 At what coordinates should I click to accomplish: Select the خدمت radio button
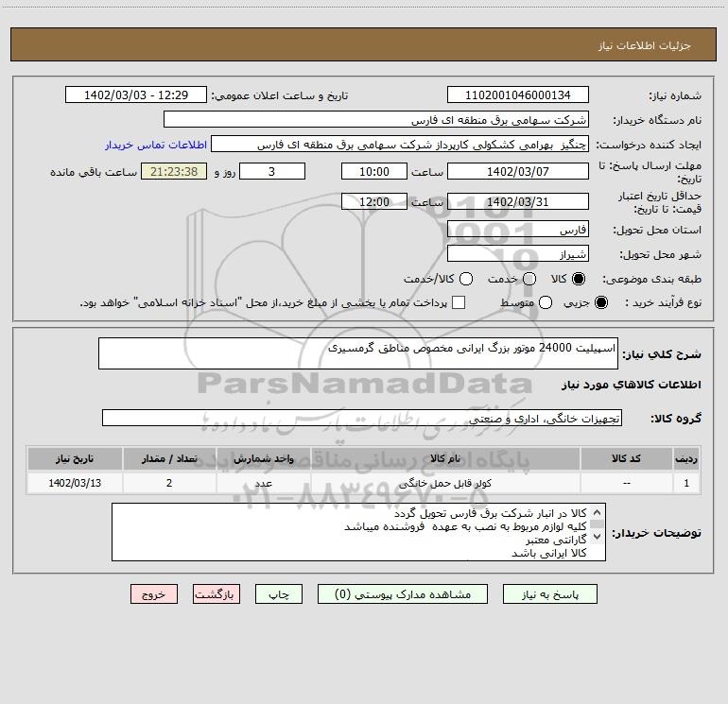[529, 279]
